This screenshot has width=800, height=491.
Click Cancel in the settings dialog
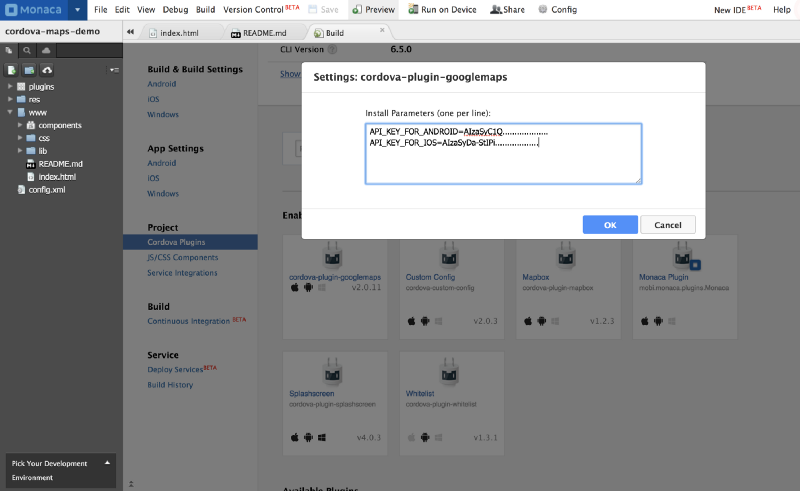click(668, 225)
